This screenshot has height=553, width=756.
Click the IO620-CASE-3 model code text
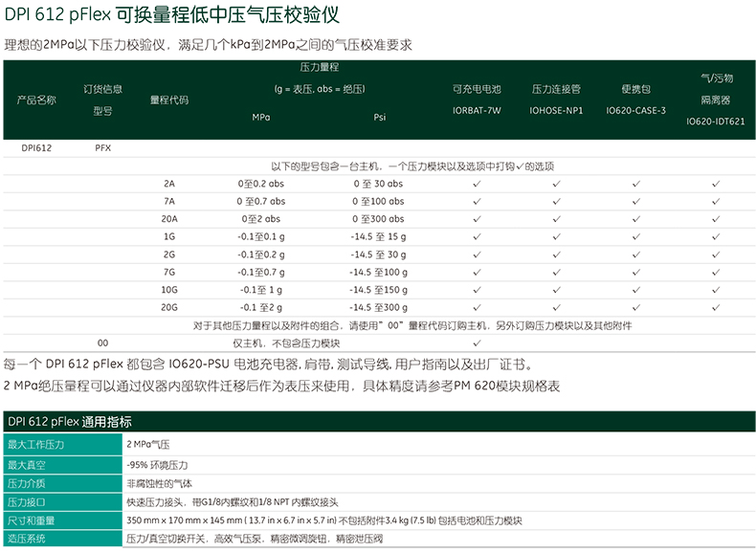pyautogui.click(x=635, y=111)
